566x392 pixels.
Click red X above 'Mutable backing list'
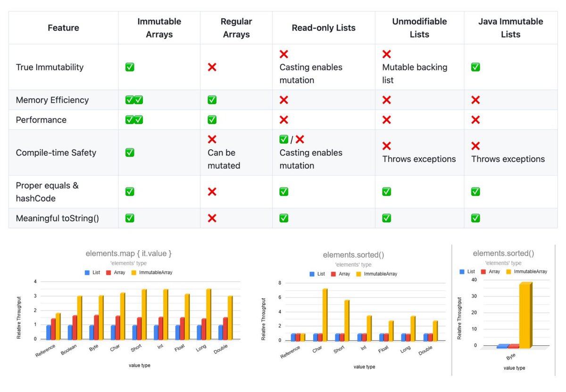(x=387, y=54)
